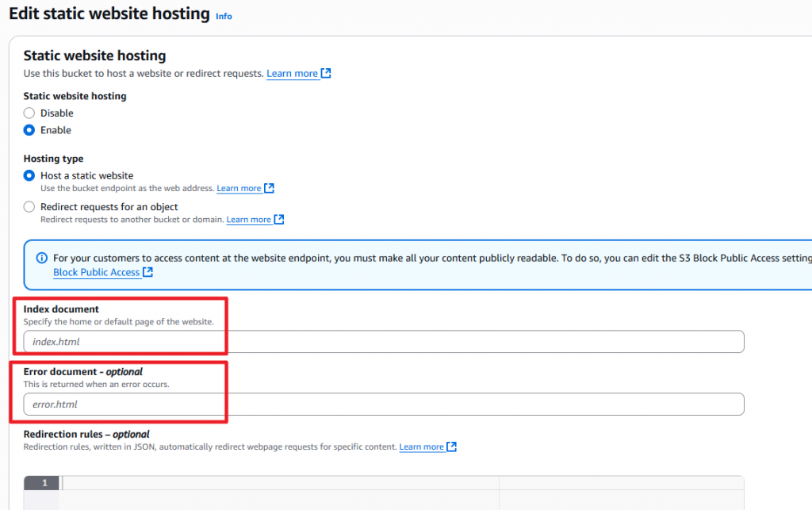Click external link icon beside Block Public Access
The height and width of the screenshot is (510, 812).
point(147,272)
